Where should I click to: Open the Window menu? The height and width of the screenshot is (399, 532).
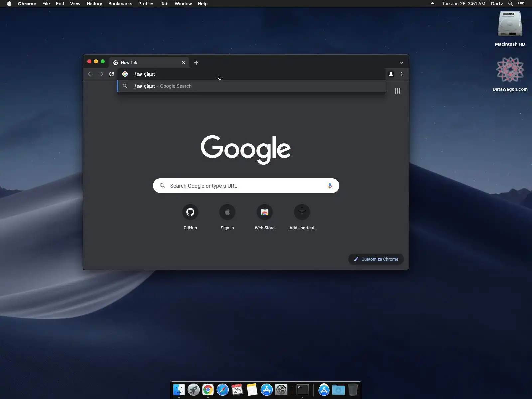183,4
